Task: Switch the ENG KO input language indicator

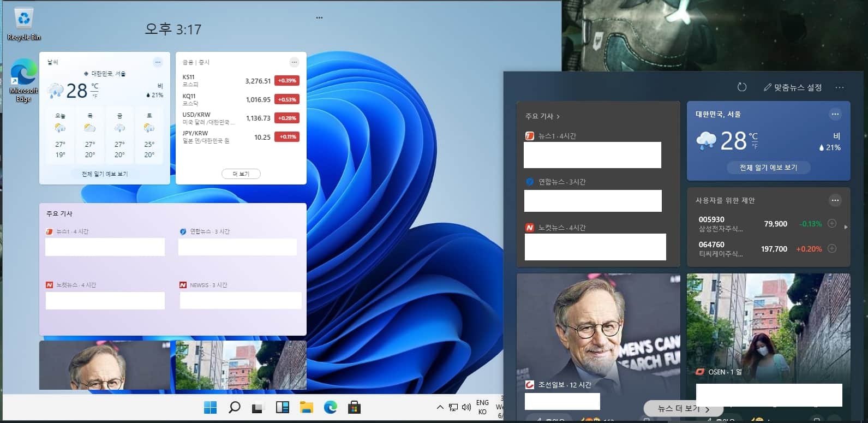Action: [x=482, y=407]
